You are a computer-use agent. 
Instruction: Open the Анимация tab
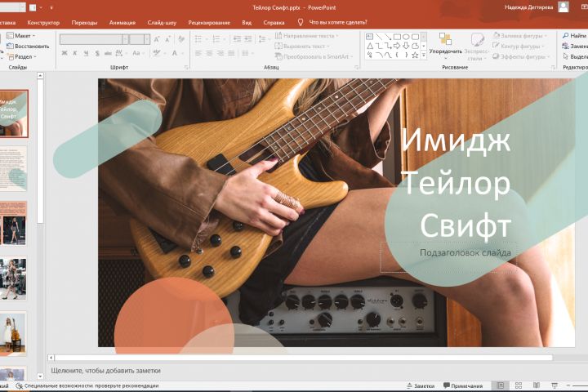(122, 23)
